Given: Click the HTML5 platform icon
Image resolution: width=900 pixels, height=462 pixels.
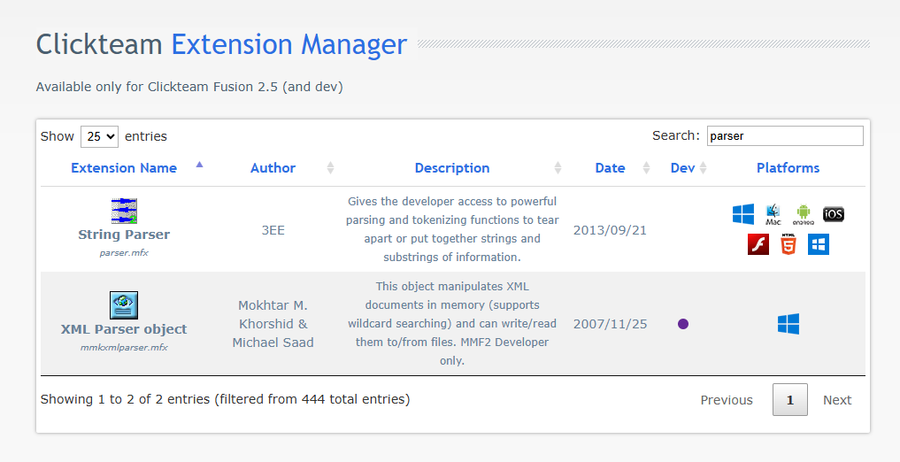Looking at the screenshot, I should 788,244.
